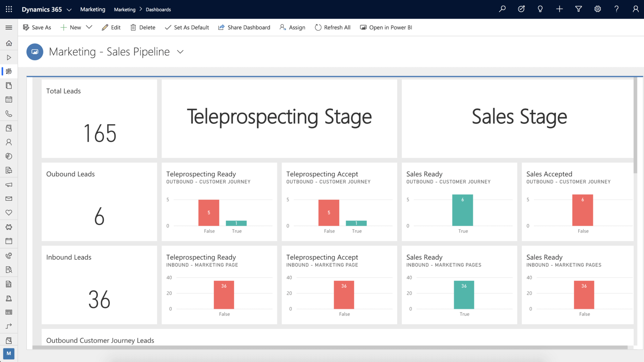The height and width of the screenshot is (362, 644).
Task: Open the email icon in the sidebar
Action: point(9,199)
